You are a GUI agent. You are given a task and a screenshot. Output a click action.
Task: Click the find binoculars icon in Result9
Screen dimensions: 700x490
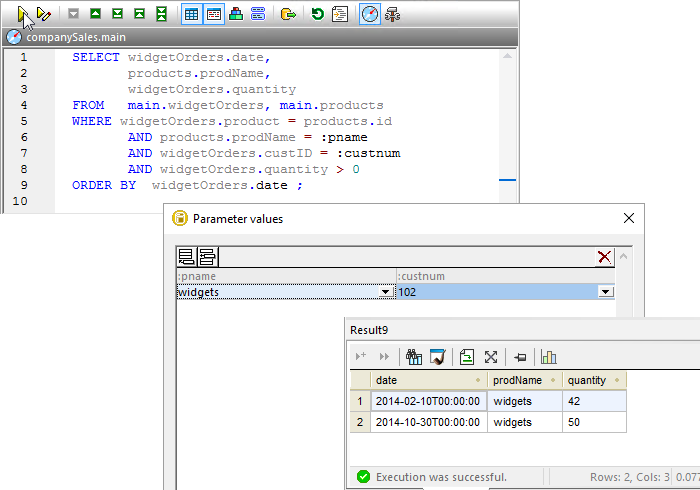tap(414, 357)
